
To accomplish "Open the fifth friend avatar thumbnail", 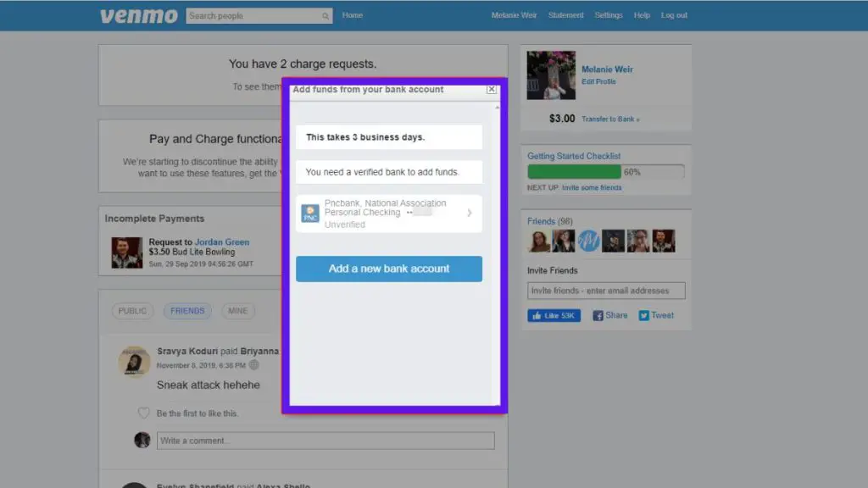I will coord(638,241).
